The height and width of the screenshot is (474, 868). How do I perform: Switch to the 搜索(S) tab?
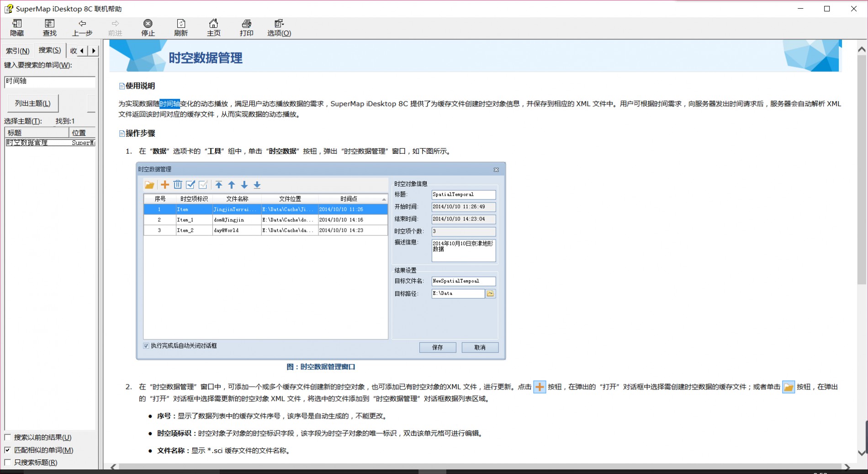click(x=50, y=50)
